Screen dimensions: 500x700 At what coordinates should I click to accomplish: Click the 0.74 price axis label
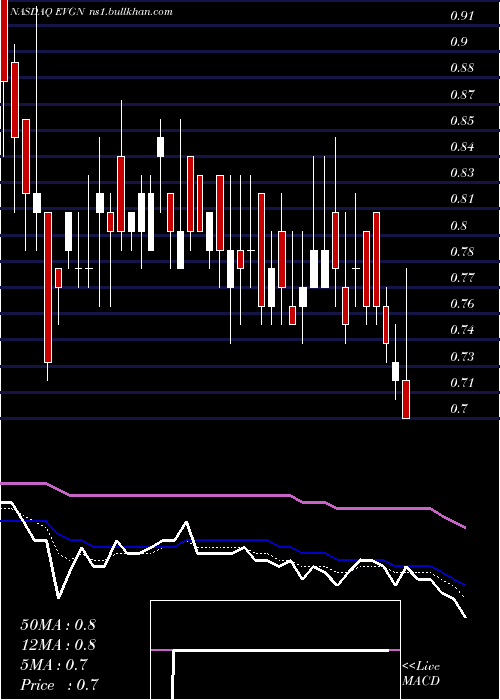(x=462, y=330)
